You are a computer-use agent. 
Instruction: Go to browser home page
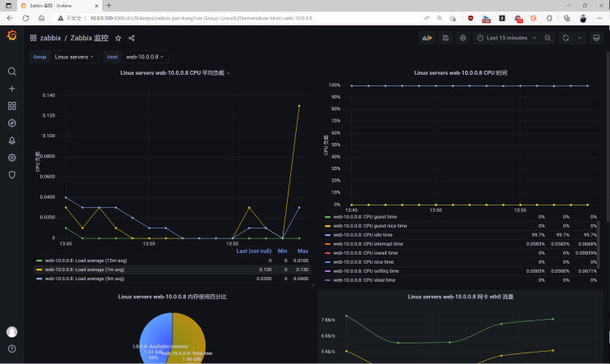tap(41, 18)
